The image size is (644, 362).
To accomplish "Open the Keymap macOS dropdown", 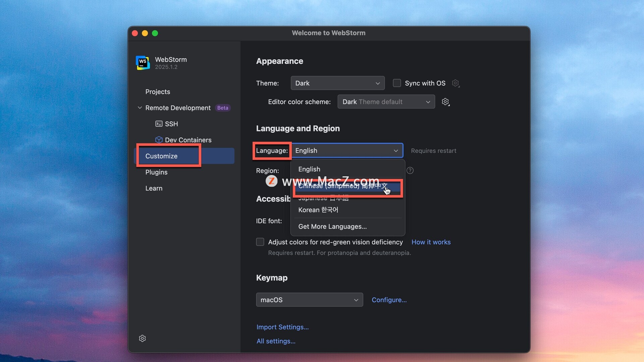I will [309, 300].
